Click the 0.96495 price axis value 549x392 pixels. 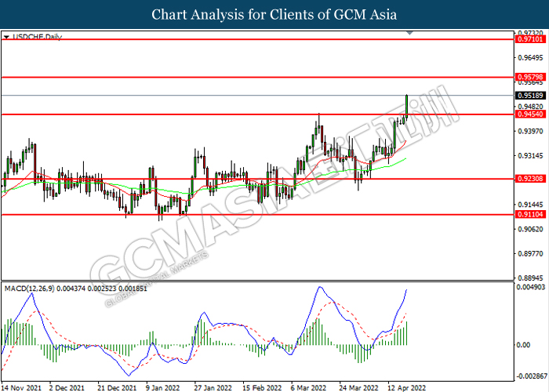530,57
